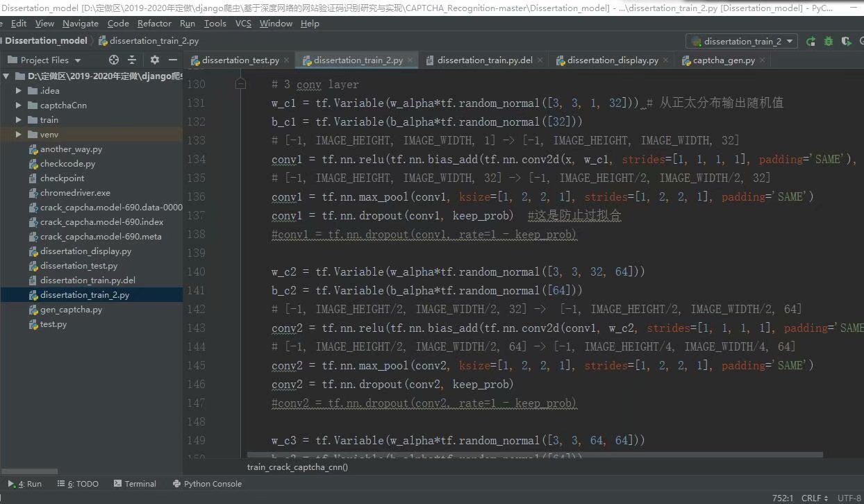This screenshot has width=864, height=504.
Task: Open the Run menu
Action: click(x=188, y=24)
